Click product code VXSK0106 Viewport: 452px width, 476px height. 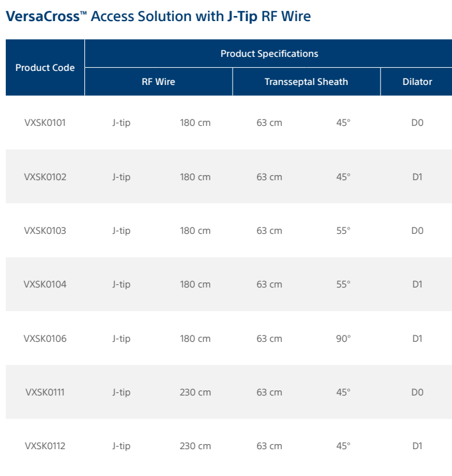coord(45,339)
